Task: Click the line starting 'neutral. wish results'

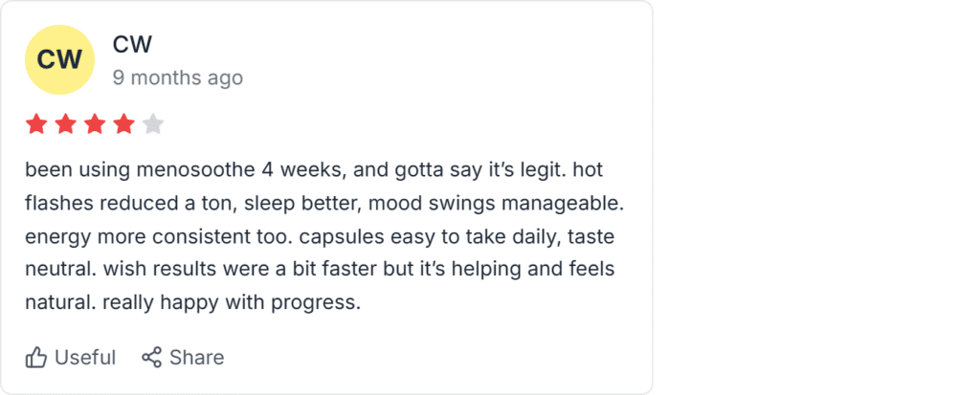Action: [320, 270]
